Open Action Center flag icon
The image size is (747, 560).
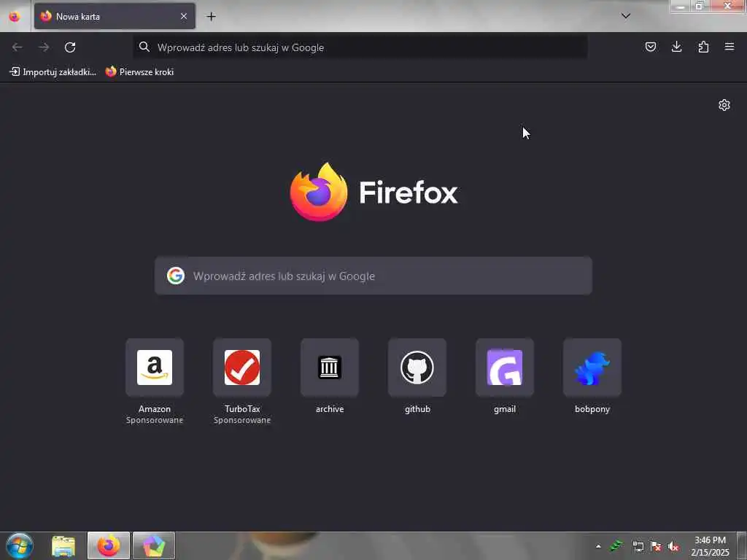coord(656,546)
